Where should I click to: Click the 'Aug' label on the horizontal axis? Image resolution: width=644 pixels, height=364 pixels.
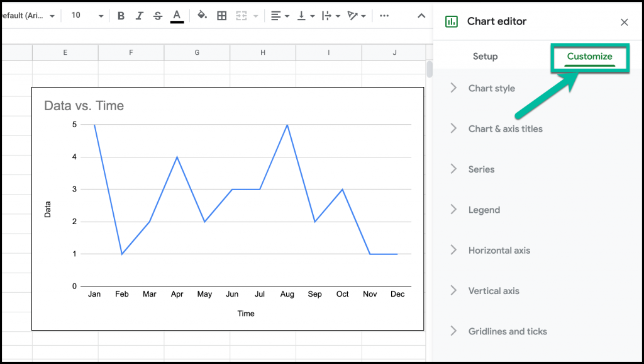pos(287,294)
